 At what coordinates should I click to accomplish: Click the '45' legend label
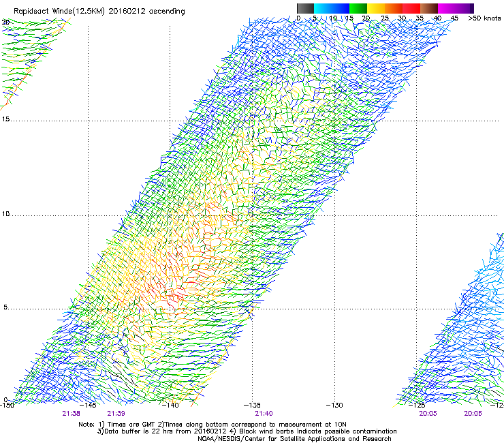(x=454, y=18)
